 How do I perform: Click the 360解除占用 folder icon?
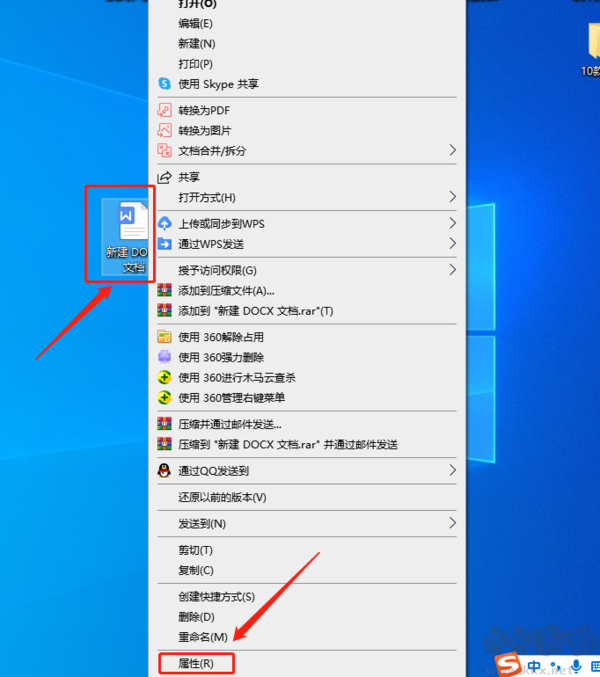tap(164, 337)
